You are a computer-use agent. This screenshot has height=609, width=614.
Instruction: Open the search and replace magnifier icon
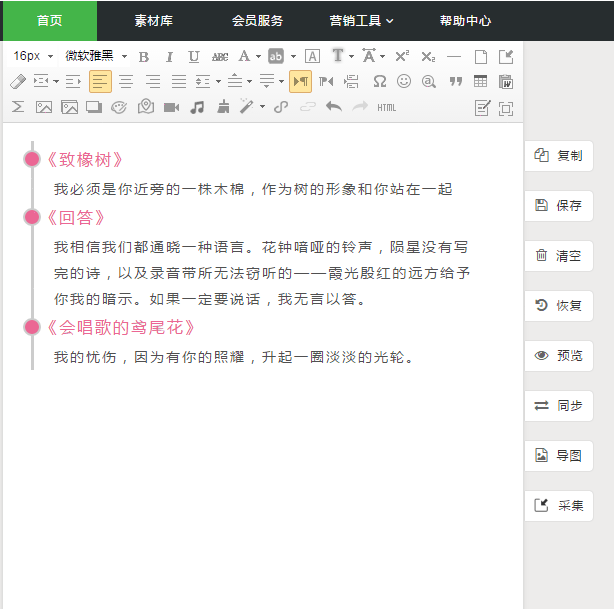click(x=429, y=82)
